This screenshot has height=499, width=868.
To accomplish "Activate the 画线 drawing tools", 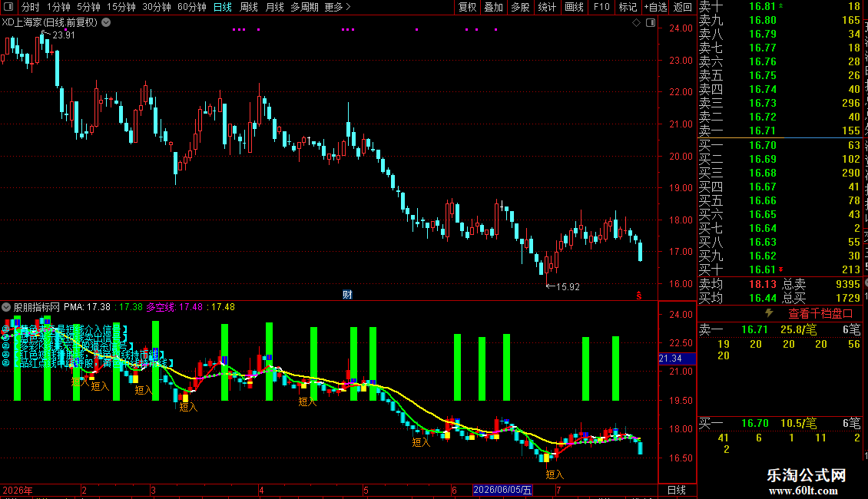I will point(574,7).
